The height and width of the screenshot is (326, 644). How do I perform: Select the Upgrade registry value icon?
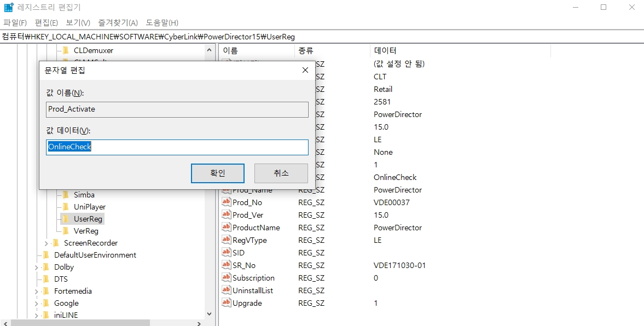(x=226, y=303)
